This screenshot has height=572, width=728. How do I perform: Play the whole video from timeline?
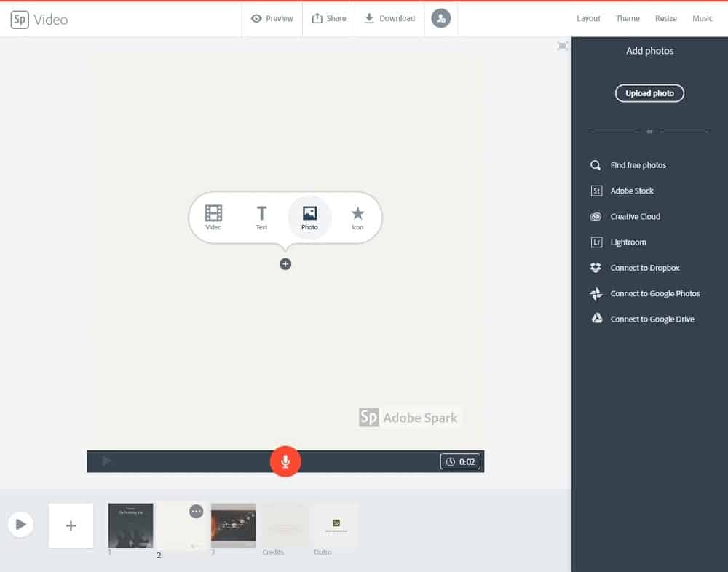click(20, 525)
